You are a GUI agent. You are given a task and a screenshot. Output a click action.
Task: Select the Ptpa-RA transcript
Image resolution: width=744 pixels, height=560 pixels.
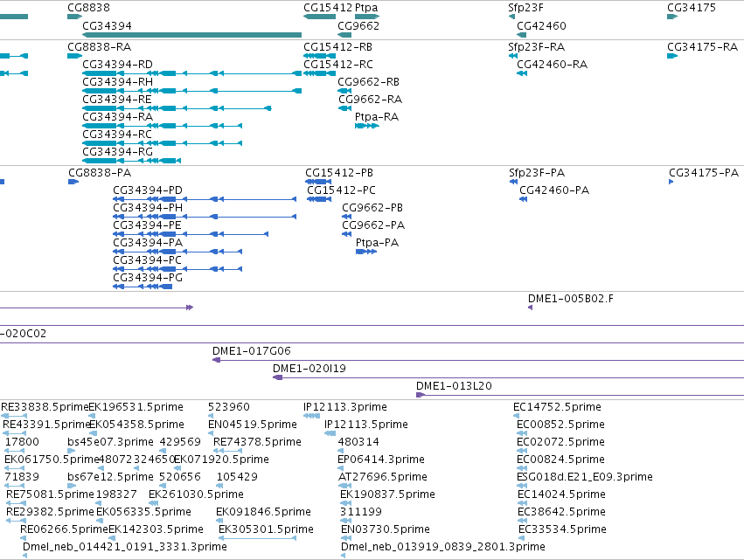[377, 117]
